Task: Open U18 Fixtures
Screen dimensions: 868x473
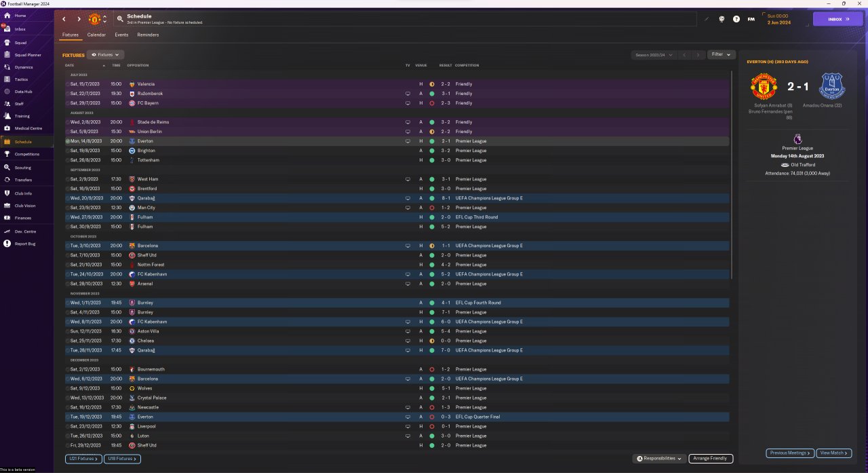Action: (123, 459)
